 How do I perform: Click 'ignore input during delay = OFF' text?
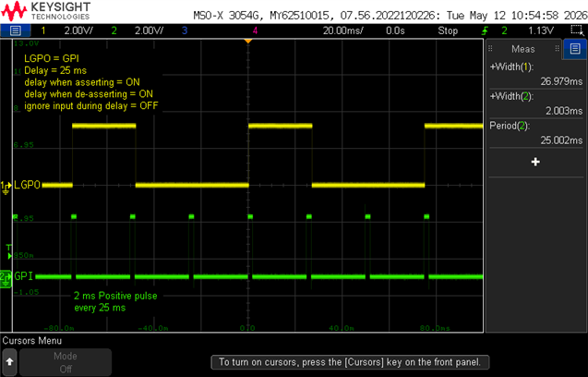(91, 106)
